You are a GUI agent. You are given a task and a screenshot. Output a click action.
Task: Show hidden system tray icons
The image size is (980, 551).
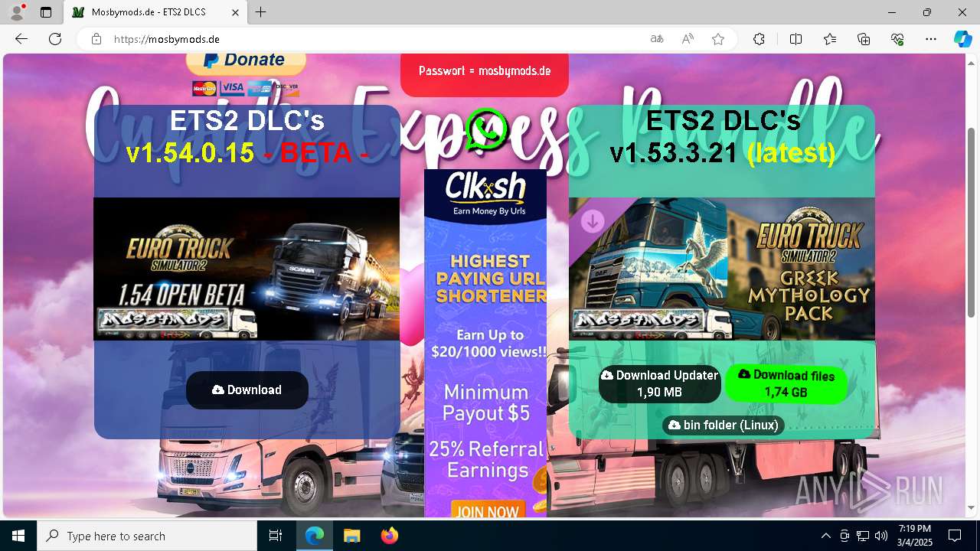pyautogui.click(x=825, y=536)
